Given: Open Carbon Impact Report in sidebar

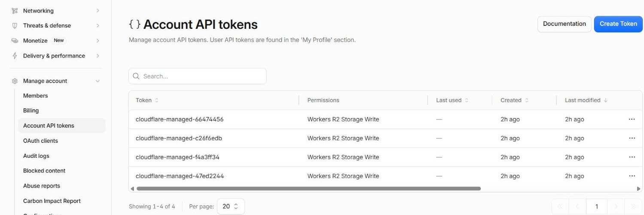Looking at the screenshot, I should 52,201.
